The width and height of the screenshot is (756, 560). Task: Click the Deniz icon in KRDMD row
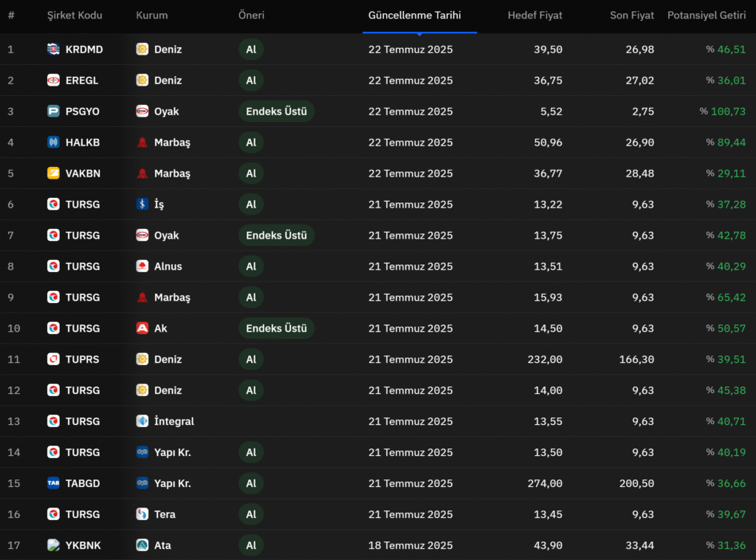tap(142, 49)
